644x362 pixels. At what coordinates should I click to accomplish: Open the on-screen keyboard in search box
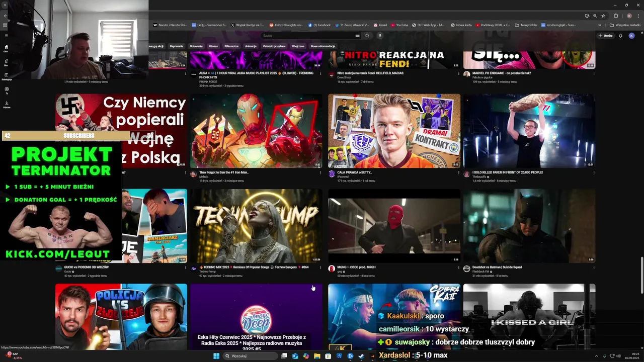click(358, 36)
